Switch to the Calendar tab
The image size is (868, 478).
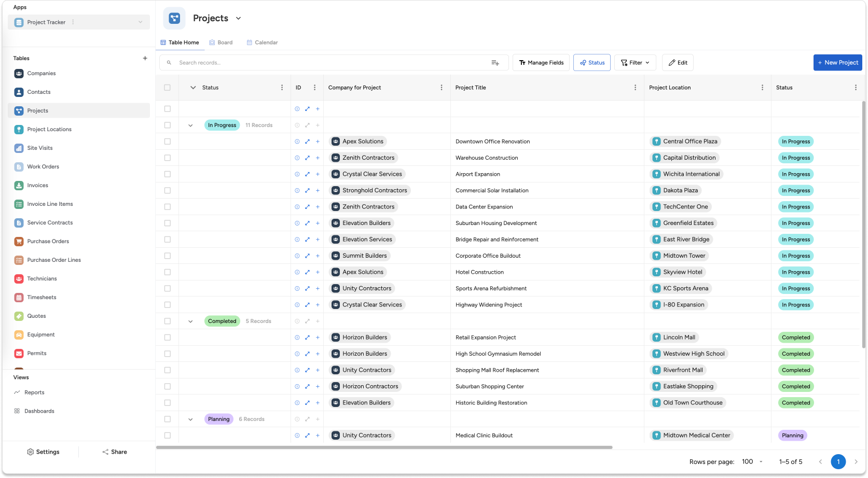[263, 43]
